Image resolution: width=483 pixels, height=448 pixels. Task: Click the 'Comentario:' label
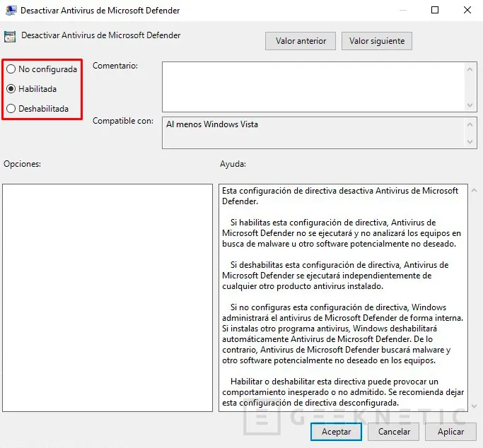(x=115, y=66)
